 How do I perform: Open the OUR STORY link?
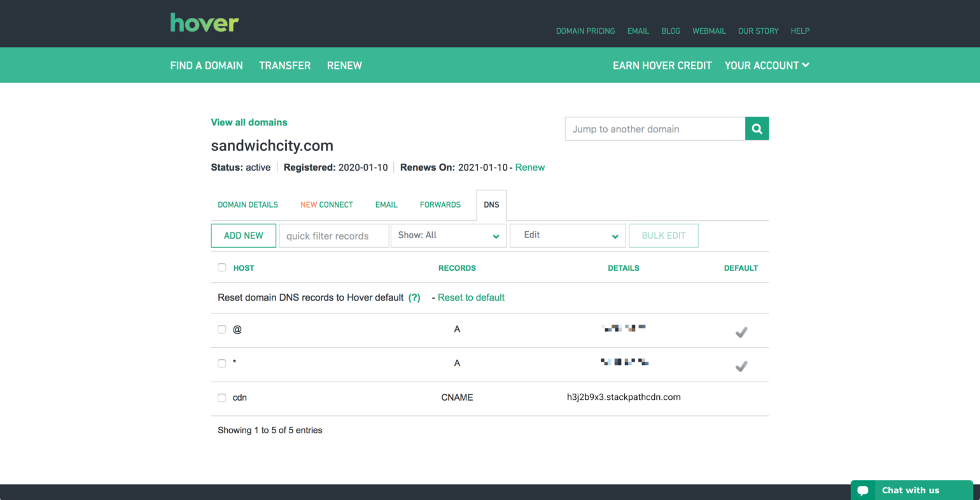pyautogui.click(x=758, y=31)
